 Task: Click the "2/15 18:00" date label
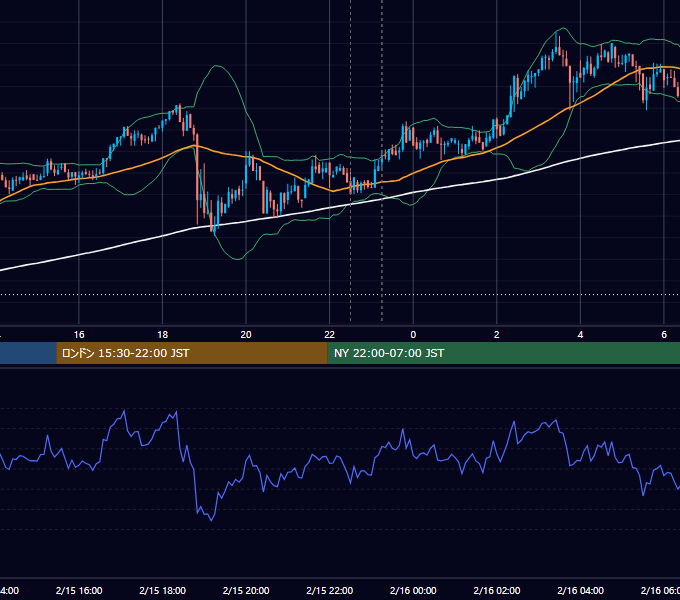163,591
